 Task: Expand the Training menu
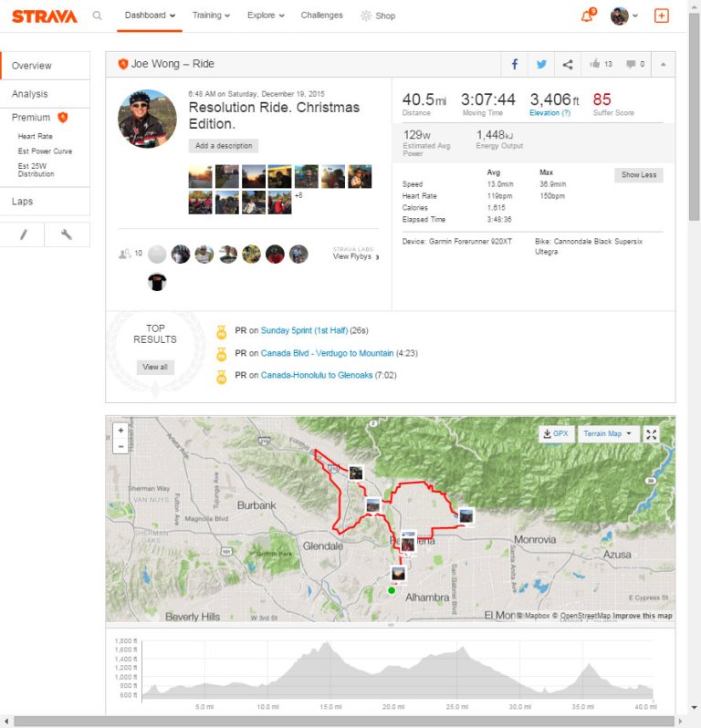211,16
